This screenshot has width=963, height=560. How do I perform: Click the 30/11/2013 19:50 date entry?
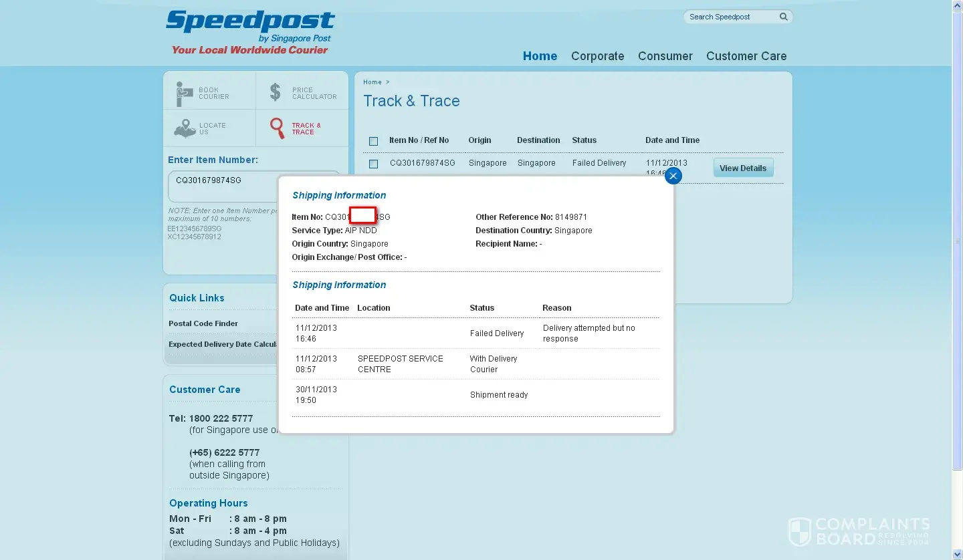click(x=316, y=395)
